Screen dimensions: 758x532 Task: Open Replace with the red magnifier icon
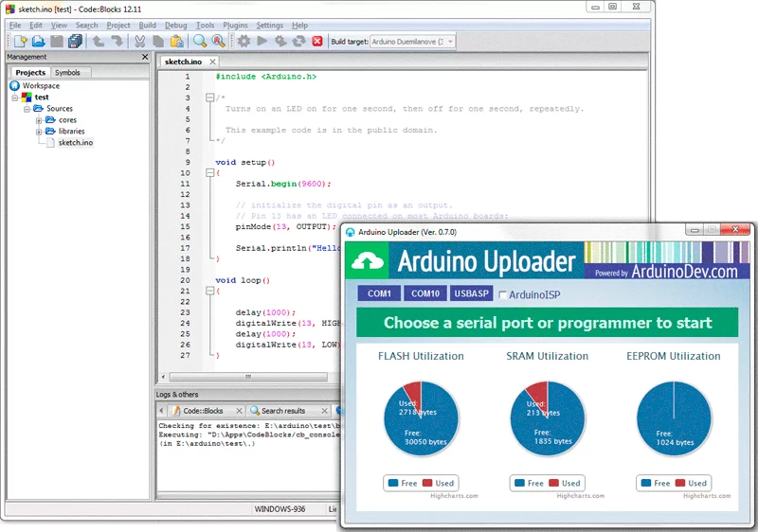pyautogui.click(x=219, y=42)
